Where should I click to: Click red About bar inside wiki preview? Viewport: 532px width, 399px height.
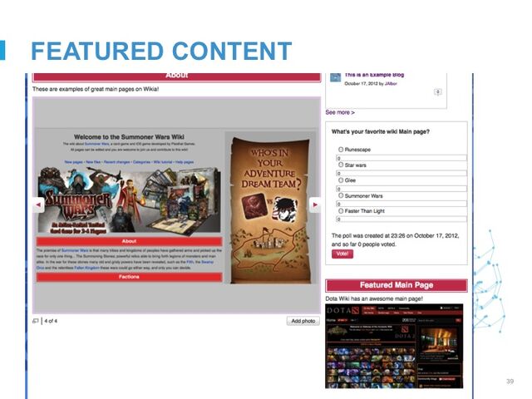(130, 241)
